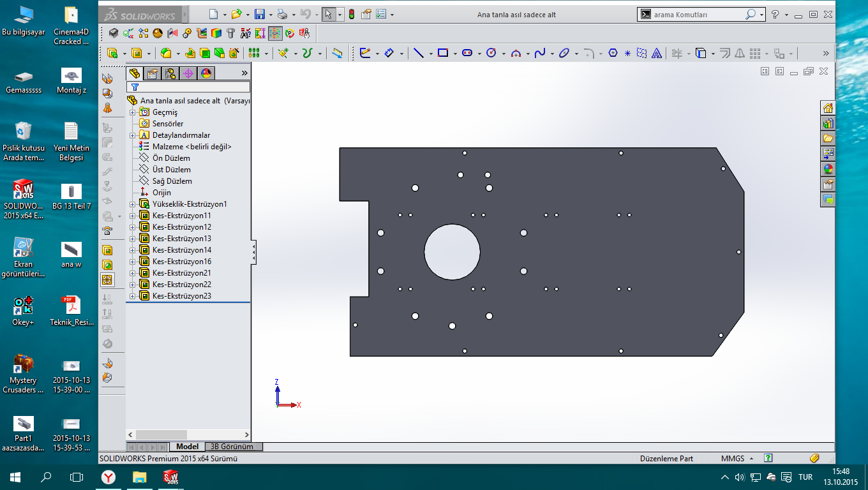Open the PropertyManager tab

(x=152, y=73)
